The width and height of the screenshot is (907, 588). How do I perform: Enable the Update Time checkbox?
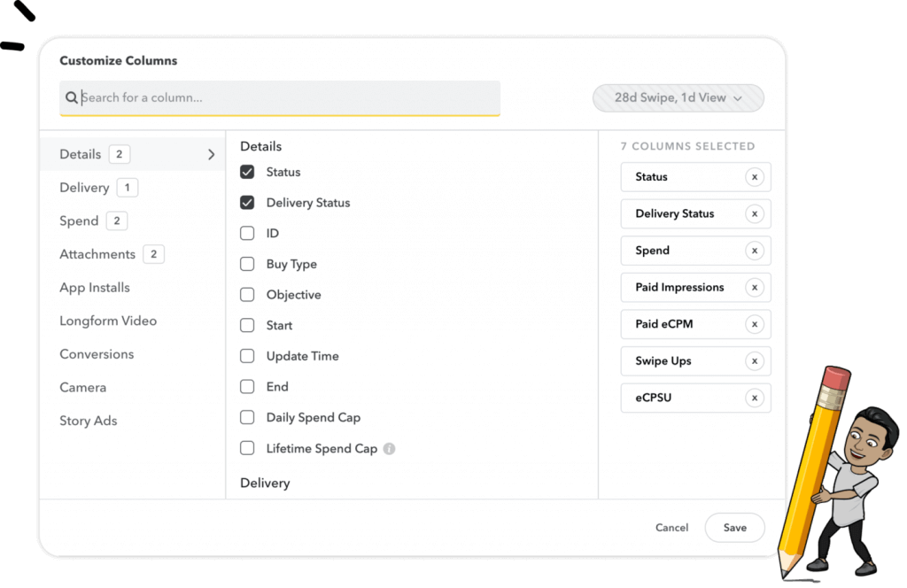[x=247, y=356]
